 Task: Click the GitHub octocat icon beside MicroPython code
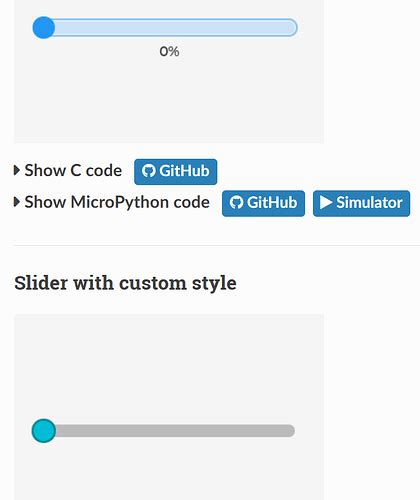coord(236,203)
